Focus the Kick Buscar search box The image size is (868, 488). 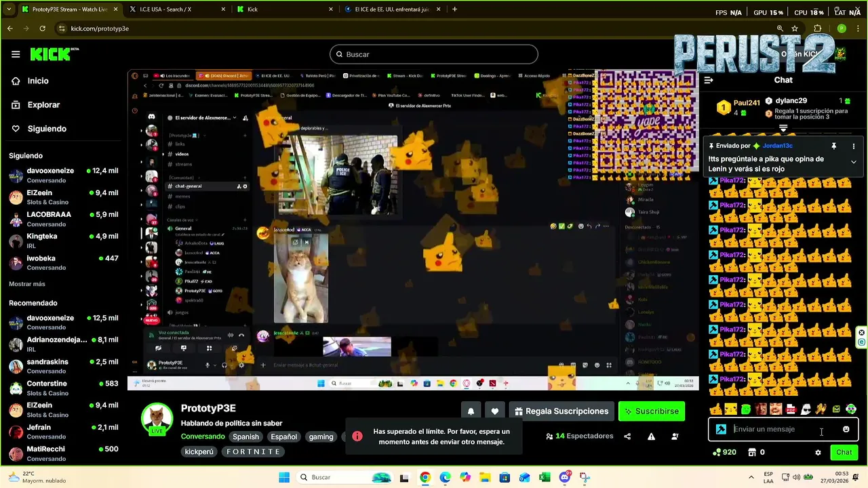click(x=434, y=54)
